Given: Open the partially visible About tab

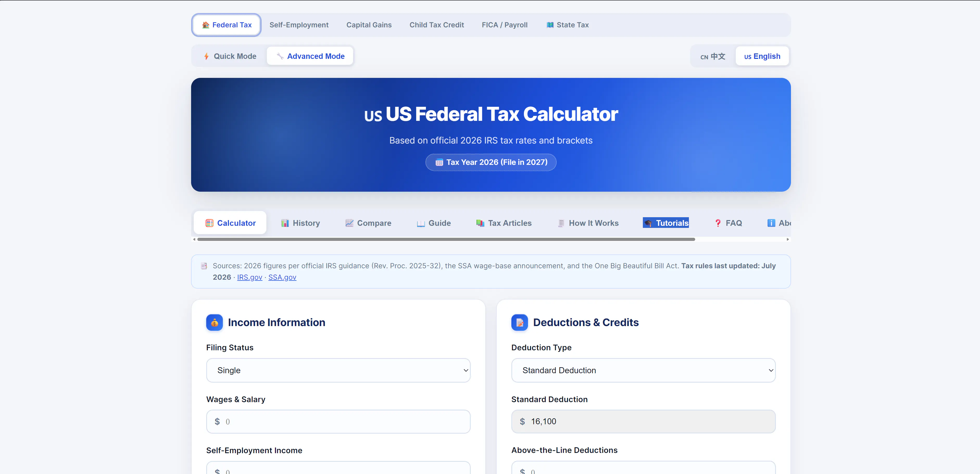Looking at the screenshot, I should point(779,223).
